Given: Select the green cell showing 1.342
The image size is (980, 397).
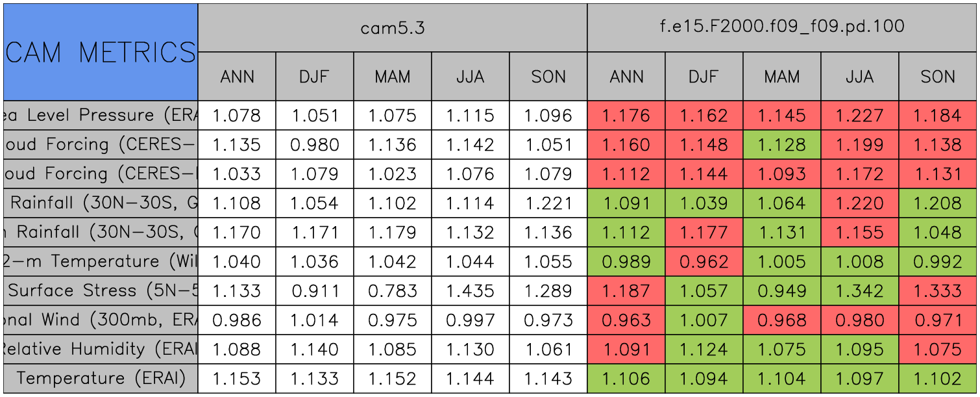Looking at the screenshot, I should [x=859, y=290].
